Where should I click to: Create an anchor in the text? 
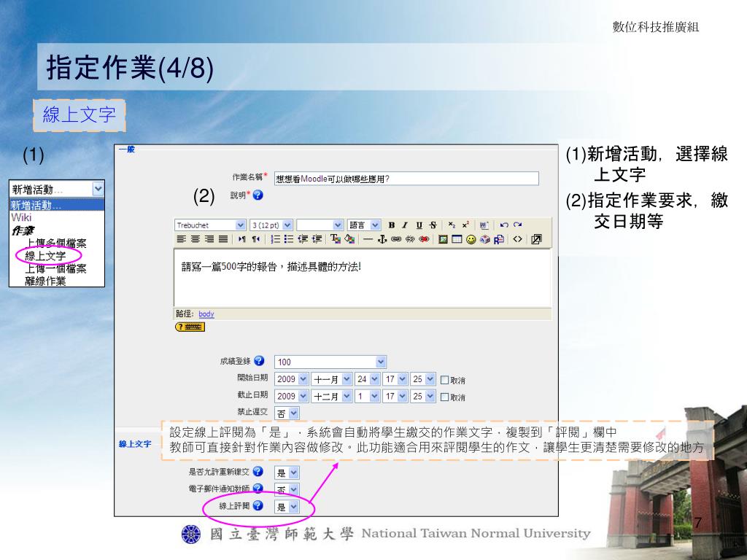[x=382, y=239]
